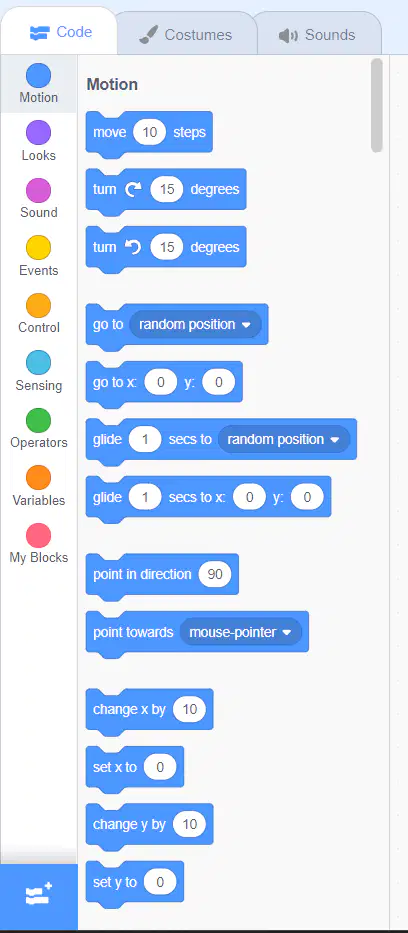This screenshot has height=933, width=408.
Task: Click the point in direction 90 input
Action: click(215, 574)
